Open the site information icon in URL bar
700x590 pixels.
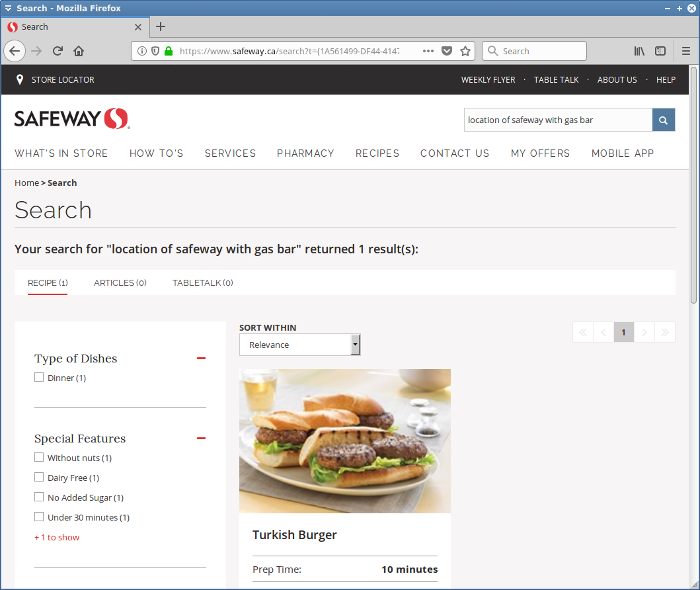[142, 51]
